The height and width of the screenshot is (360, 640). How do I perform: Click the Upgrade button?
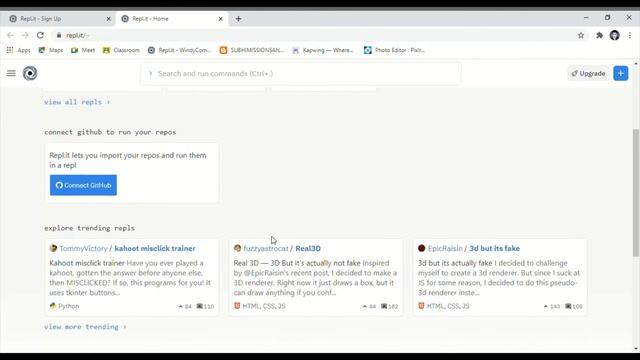tap(588, 73)
